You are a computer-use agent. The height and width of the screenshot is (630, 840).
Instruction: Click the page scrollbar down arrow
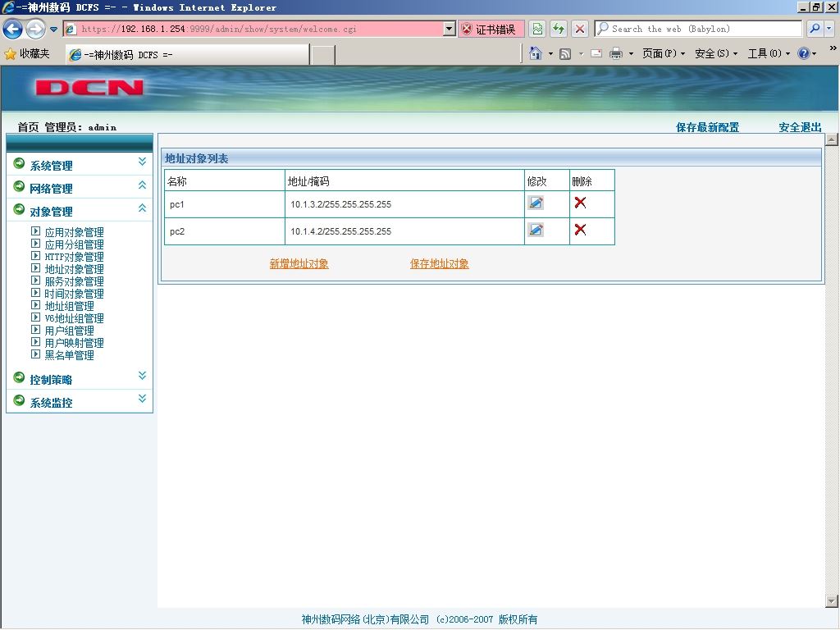(x=832, y=600)
